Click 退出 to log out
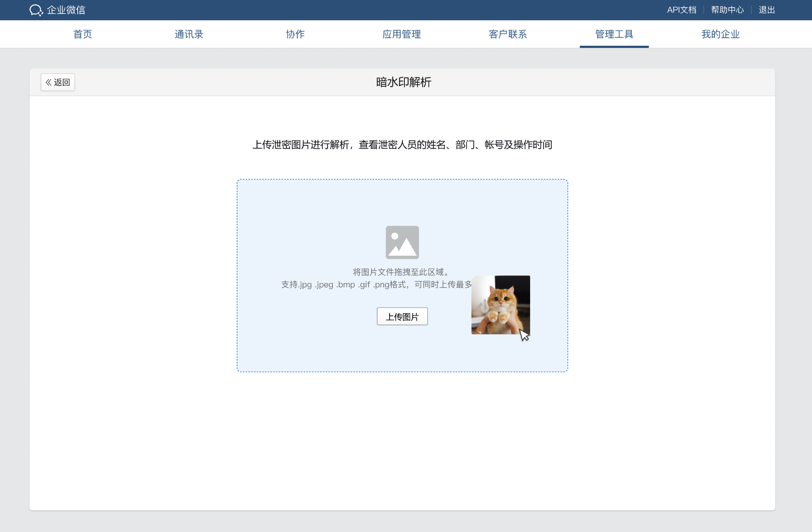The width and height of the screenshot is (812, 532). [x=766, y=10]
